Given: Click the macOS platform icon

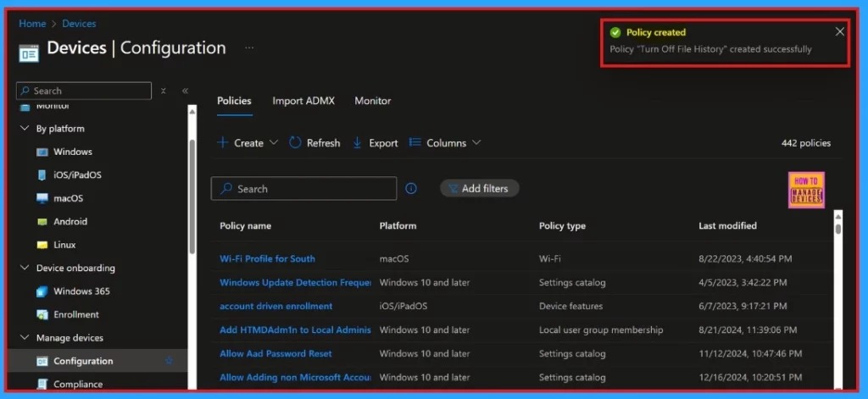Looking at the screenshot, I should pos(42,198).
